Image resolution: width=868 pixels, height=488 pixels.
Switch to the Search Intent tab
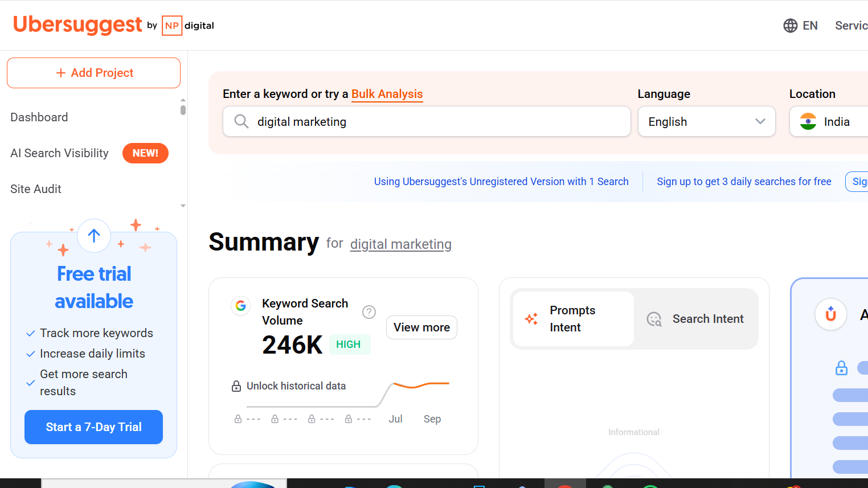pos(696,319)
